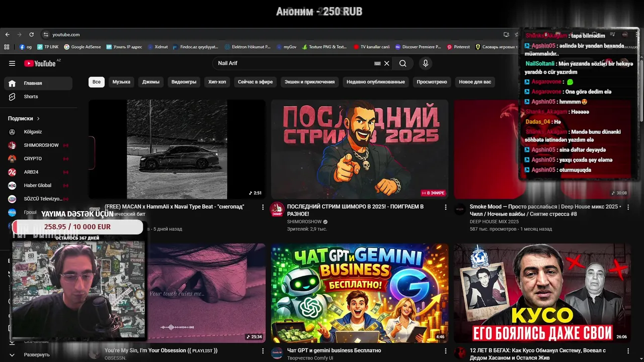
Task: Install app icon in address bar
Action: [506, 35]
